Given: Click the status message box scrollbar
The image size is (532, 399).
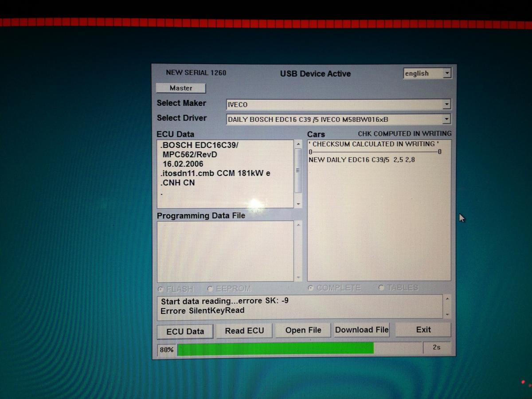Looking at the screenshot, I should pyautogui.click(x=447, y=306).
